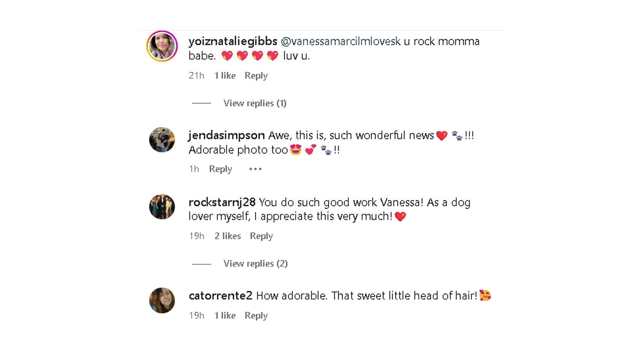The width and height of the screenshot is (644, 362).
Task: Reply to rockstarnj28 comment
Action: pos(261,236)
